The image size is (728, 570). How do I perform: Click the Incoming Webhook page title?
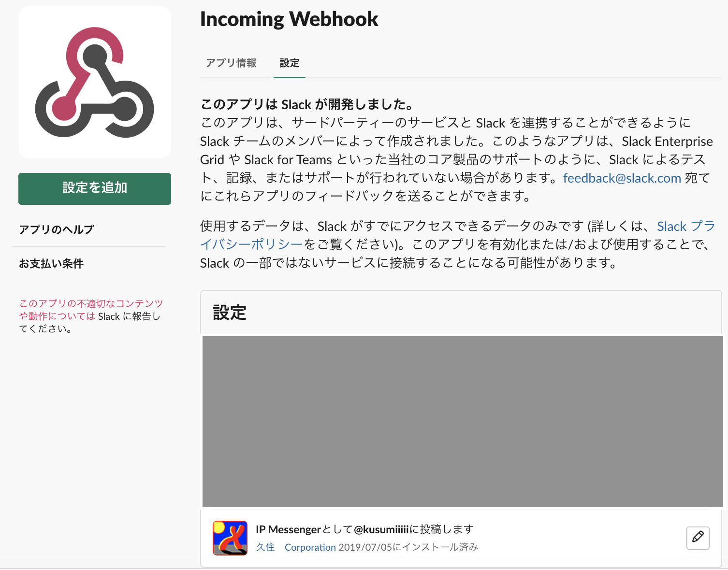(289, 19)
